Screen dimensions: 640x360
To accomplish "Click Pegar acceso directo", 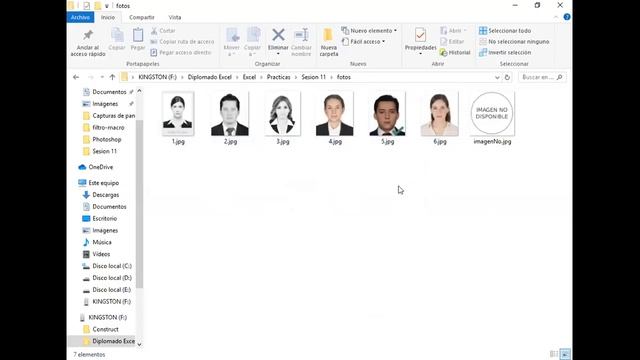I will click(x=180, y=53).
